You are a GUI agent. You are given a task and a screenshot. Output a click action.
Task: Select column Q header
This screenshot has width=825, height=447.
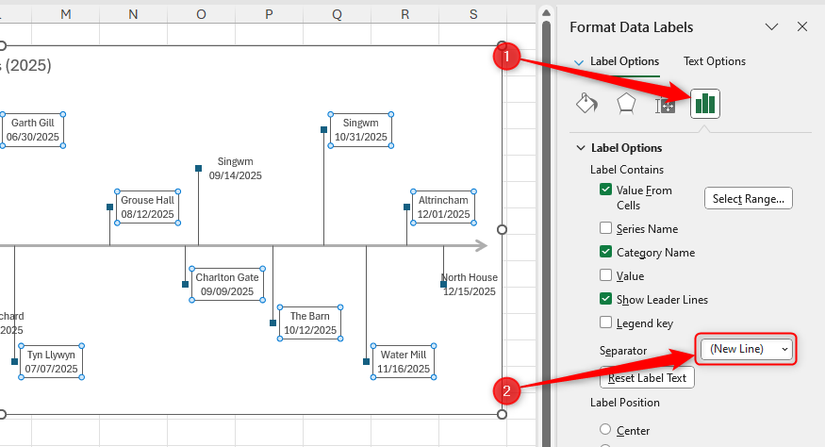337,15
